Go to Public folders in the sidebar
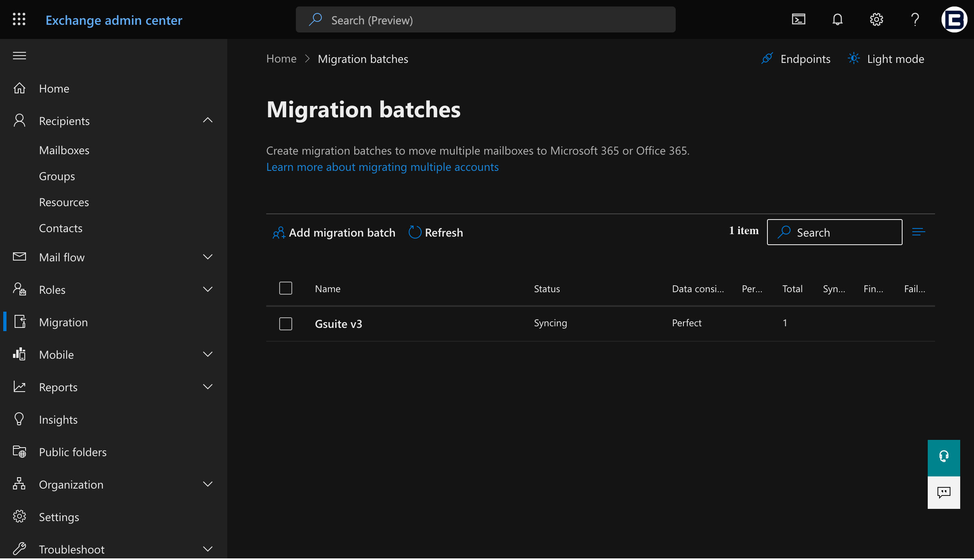 [73, 452]
